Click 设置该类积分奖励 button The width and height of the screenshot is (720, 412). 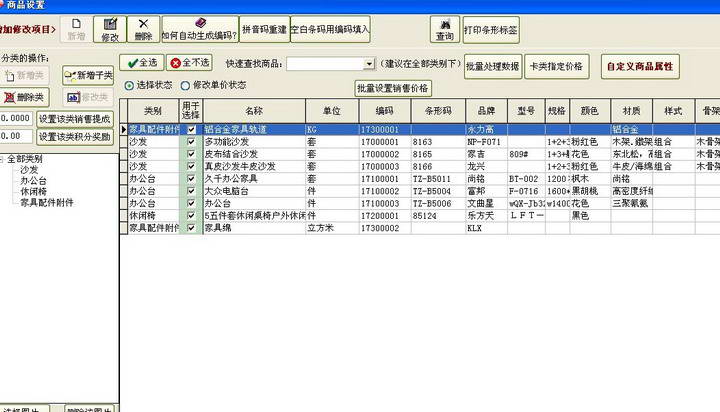[75, 136]
